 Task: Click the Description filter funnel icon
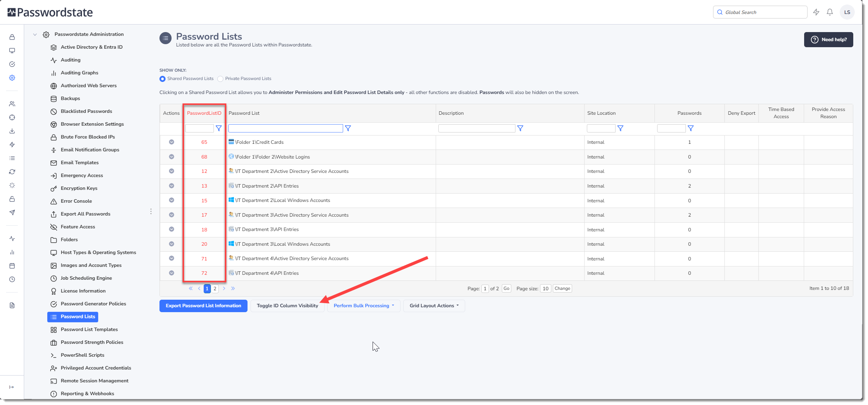pos(520,128)
